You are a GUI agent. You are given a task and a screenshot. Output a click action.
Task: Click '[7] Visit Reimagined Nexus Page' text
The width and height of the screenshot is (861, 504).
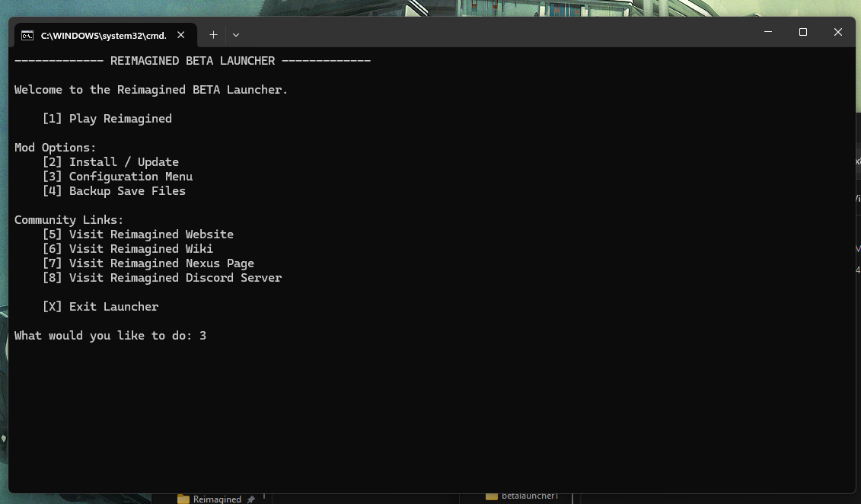pyautogui.click(x=148, y=263)
